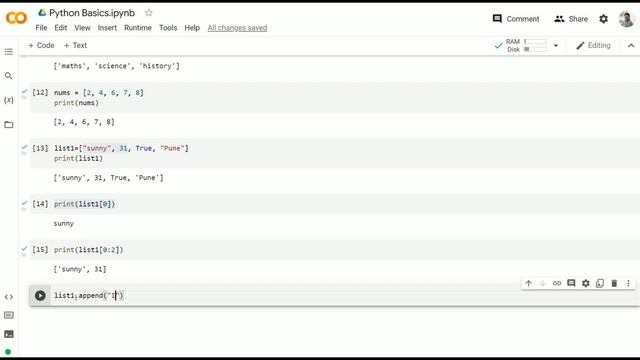Viewport: 640px width, 360px height.
Task: Open the File menu
Action: tap(41, 28)
